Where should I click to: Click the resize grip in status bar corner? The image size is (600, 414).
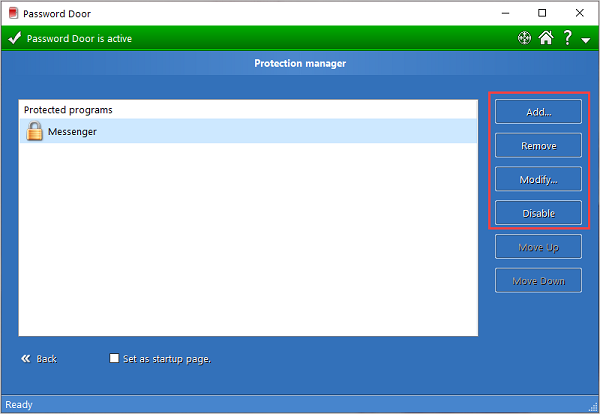(593, 407)
